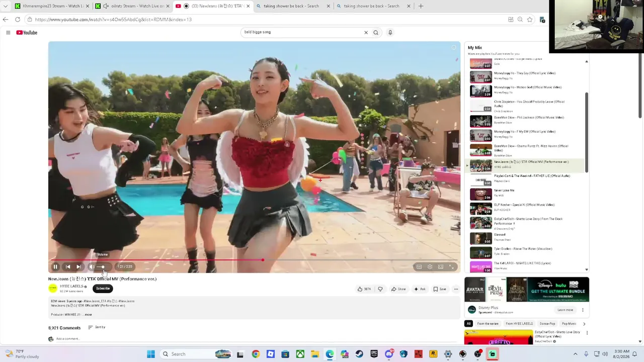Viewport: 644px width, 362px height.
Task: Open options for BabyChiefDoIt recommended video
Action: click(x=587, y=333)
